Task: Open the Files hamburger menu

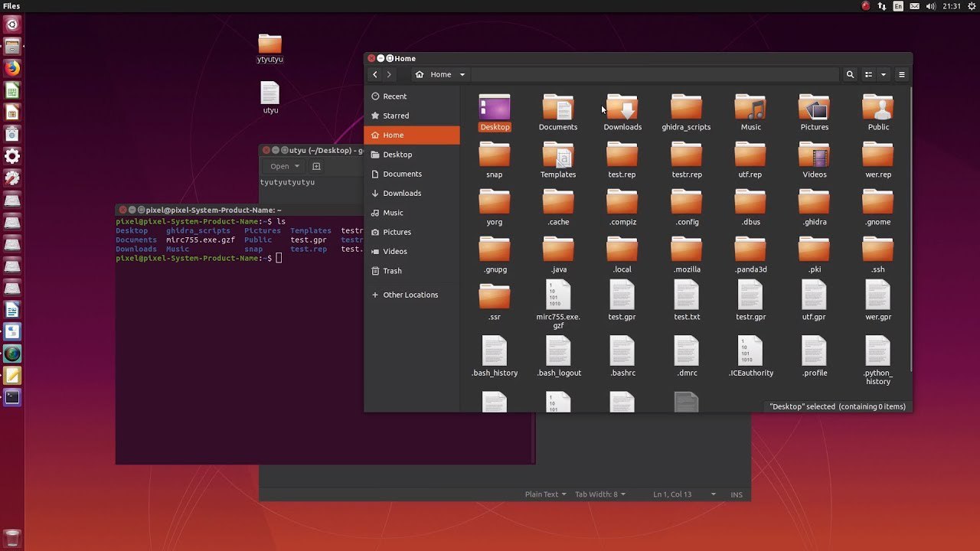Action: 902,74
